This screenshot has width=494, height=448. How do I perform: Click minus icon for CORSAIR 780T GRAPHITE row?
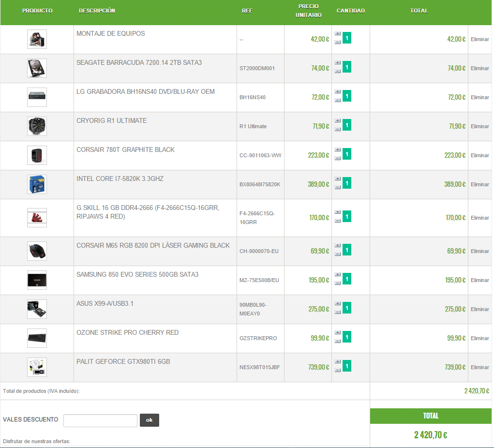[337, 158]
